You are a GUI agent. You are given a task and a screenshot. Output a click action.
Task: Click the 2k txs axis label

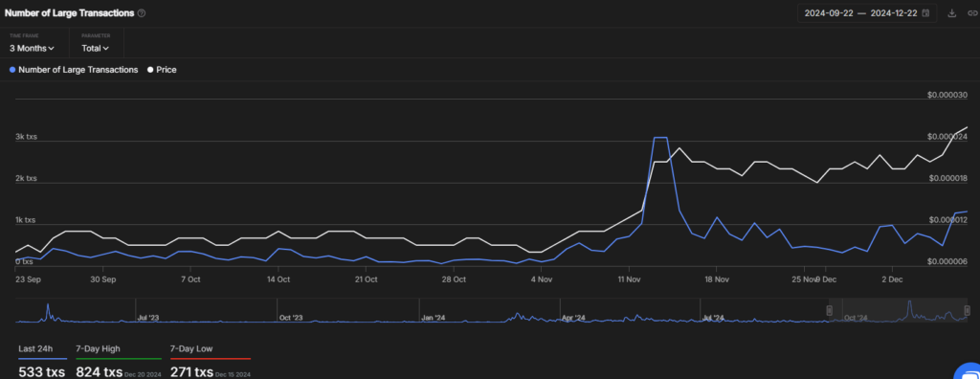coord(26,178)
